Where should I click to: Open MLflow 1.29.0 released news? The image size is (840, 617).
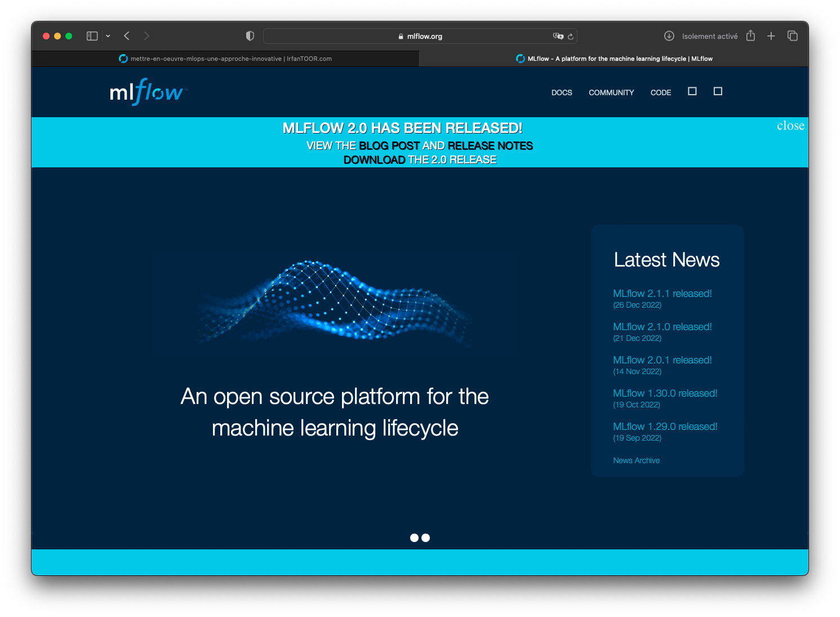click(x=665, y=427)
